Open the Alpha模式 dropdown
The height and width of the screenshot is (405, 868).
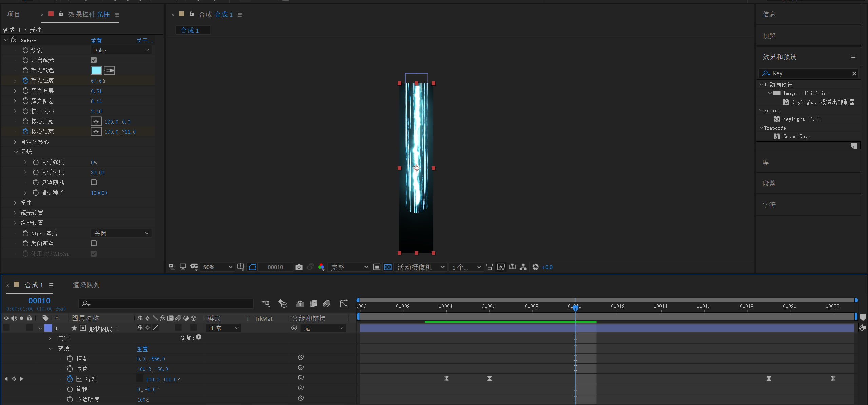coord(121,233)
